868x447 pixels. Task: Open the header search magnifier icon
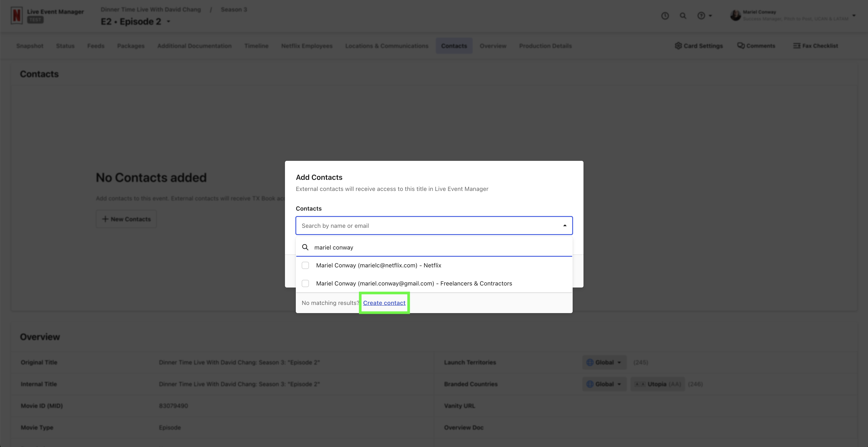coord(683,16)
